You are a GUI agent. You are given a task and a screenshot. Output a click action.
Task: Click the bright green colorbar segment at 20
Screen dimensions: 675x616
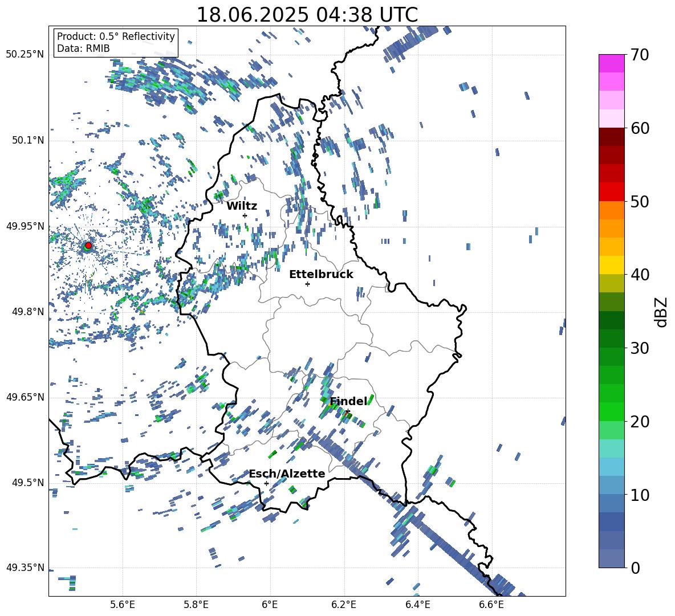tap(611, 411)
